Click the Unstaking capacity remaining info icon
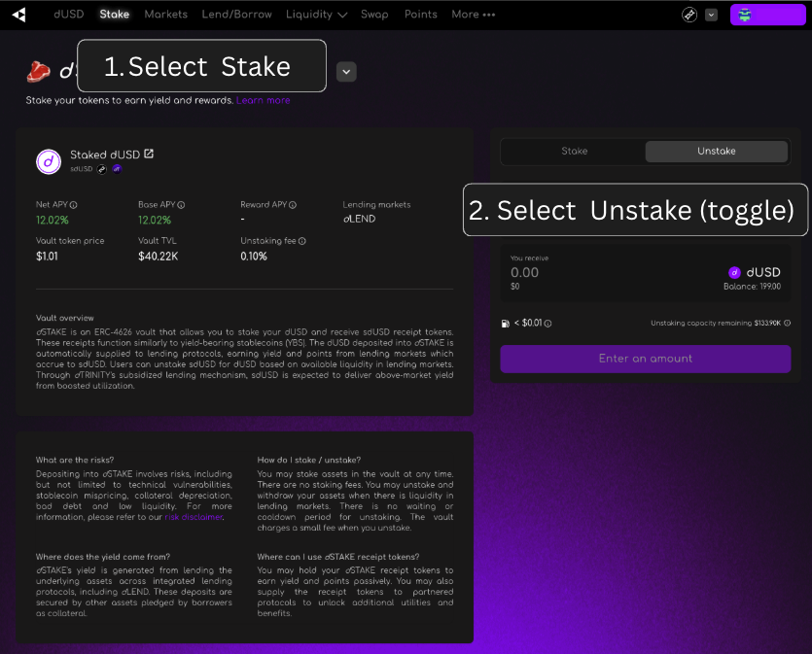This screenshot has width=812, height=654. tap(787, 323)
